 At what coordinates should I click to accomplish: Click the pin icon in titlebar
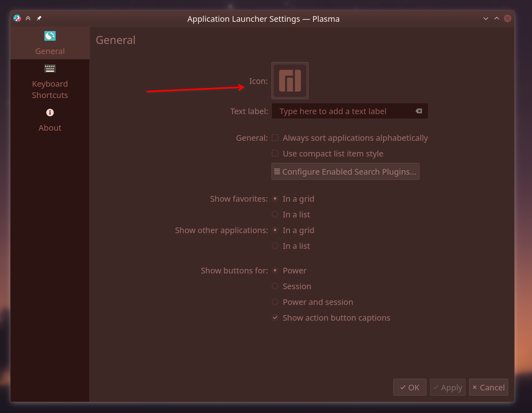pos(39,18)
